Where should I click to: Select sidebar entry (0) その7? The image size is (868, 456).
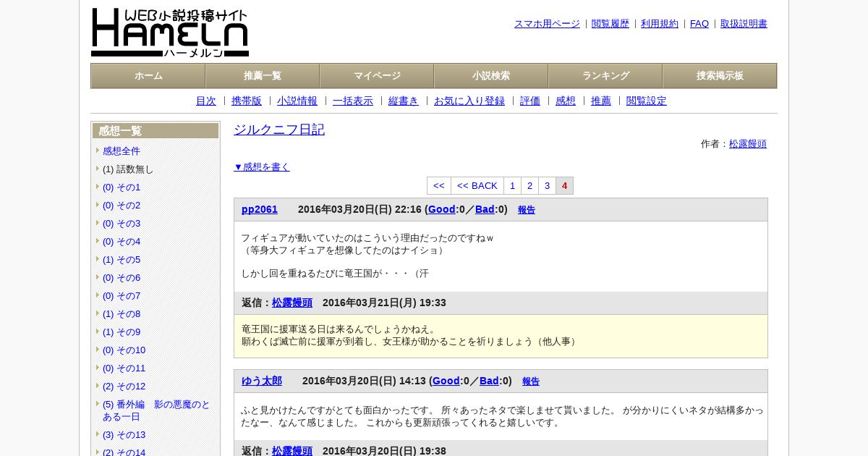(x=122, y=296)
